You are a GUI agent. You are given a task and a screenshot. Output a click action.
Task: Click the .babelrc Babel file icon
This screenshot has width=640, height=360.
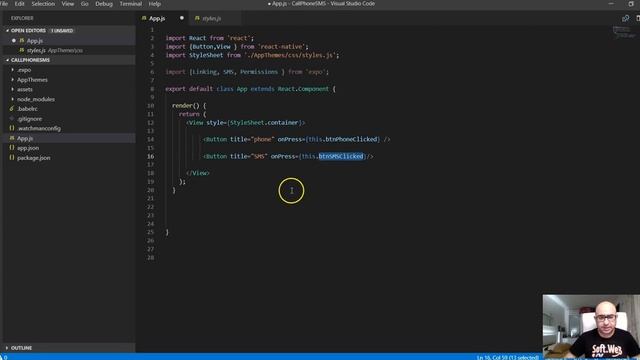11,109
